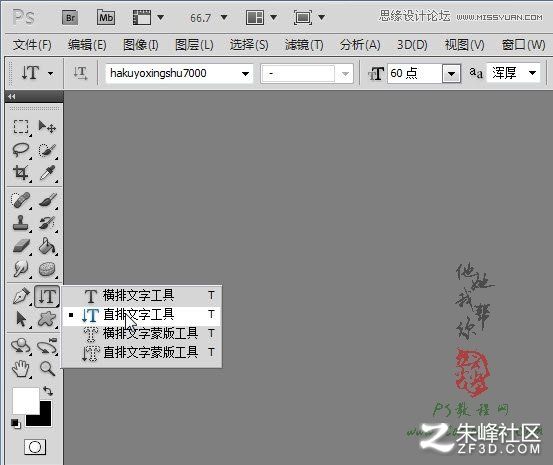This screenshot has height=465, width=553.
Task: Select the Eraser tool
Action: tap(21, 246)
